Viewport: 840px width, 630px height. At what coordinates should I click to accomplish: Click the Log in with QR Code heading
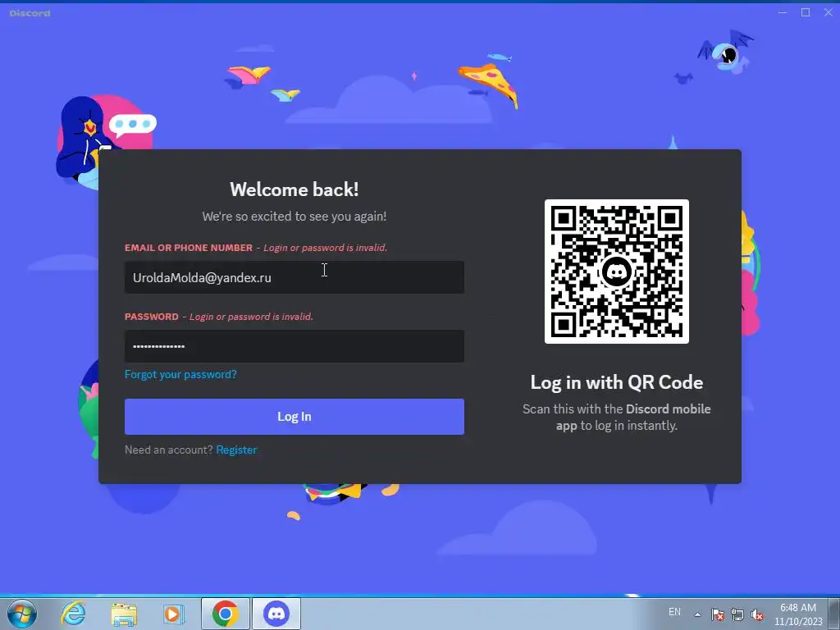[x=617, y=382]
